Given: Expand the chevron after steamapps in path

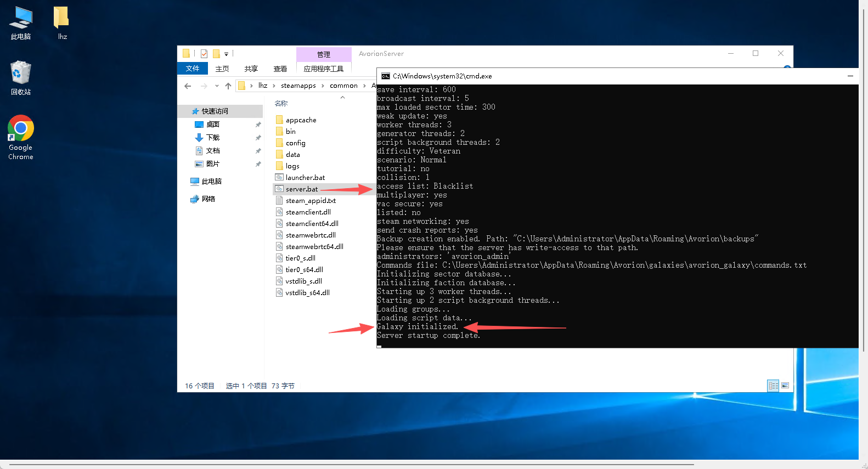Looking at the screenshot, I should pyautogui.click(x=323, y=86).
